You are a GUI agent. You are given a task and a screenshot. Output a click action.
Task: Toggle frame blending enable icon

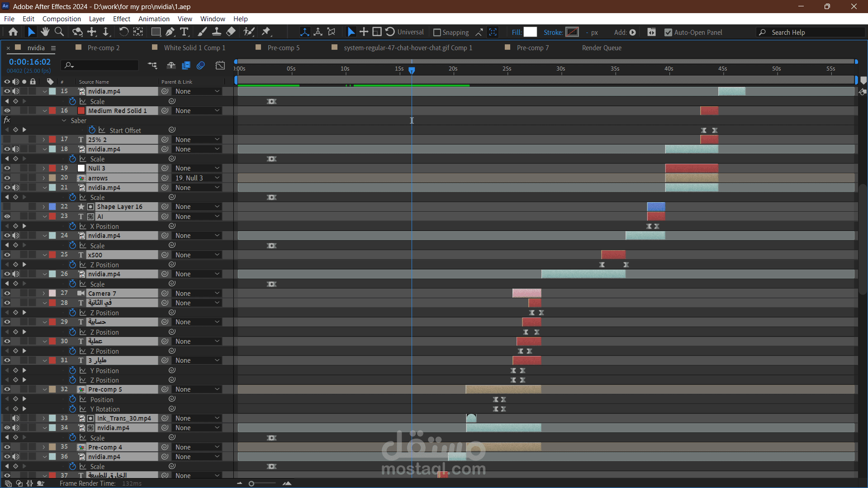pos(186,66)
